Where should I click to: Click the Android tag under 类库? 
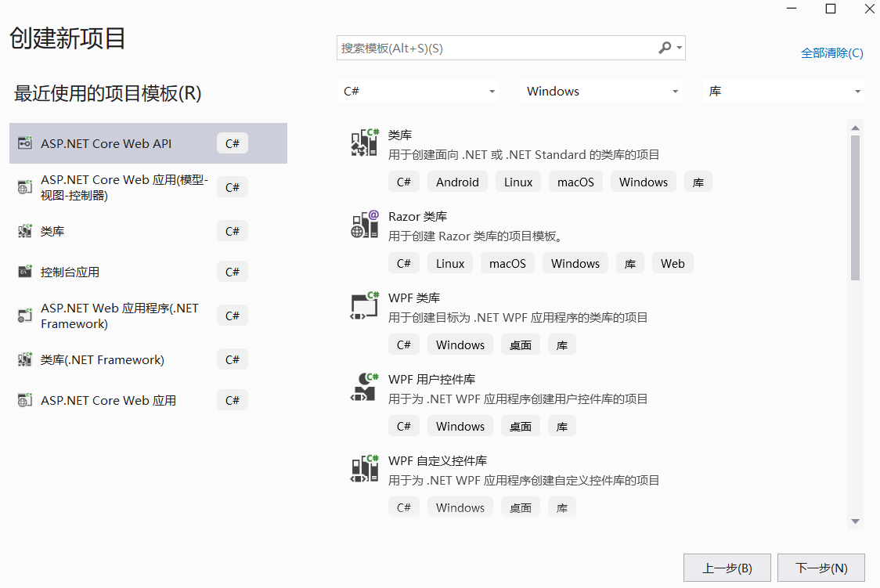point(457,182)
